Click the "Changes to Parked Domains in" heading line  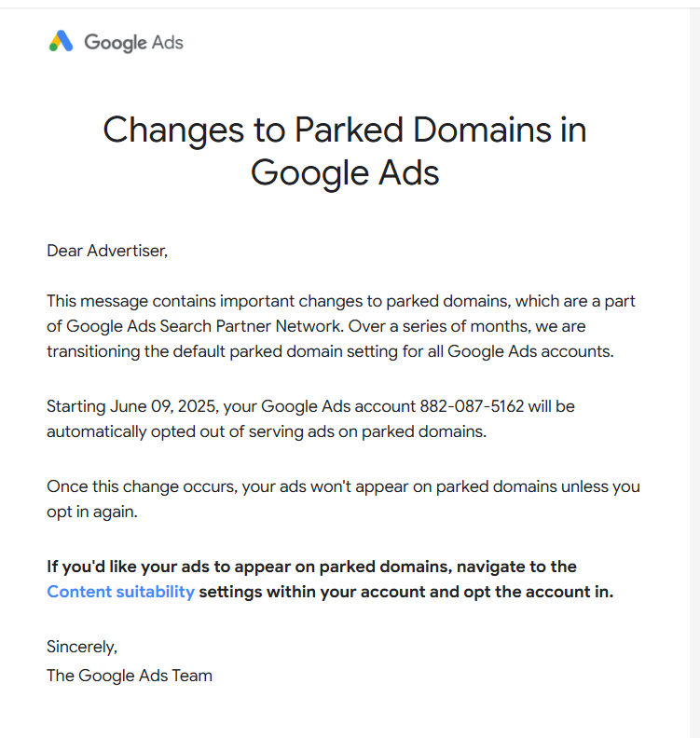(345, 130)
